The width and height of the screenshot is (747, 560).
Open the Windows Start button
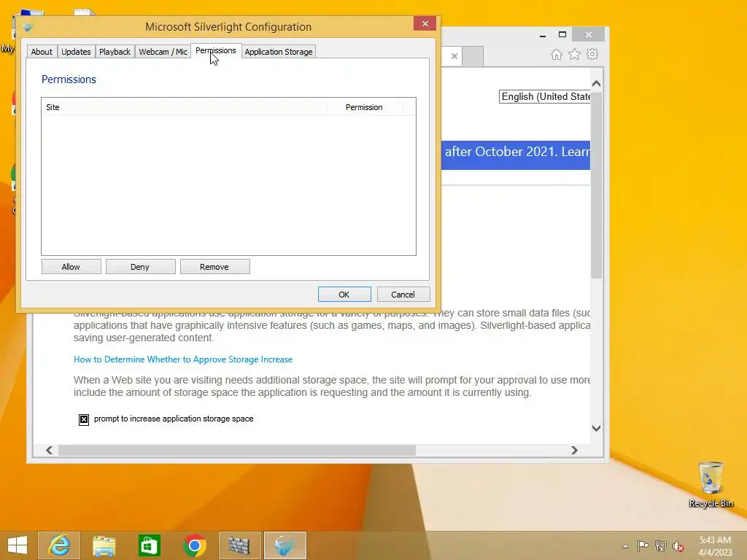[x=18, y=545]
